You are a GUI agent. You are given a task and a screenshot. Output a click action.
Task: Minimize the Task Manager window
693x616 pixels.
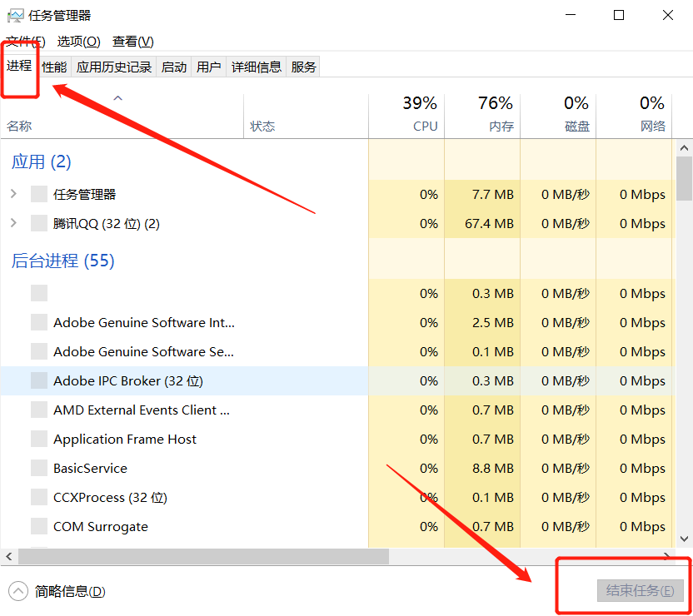571,15
